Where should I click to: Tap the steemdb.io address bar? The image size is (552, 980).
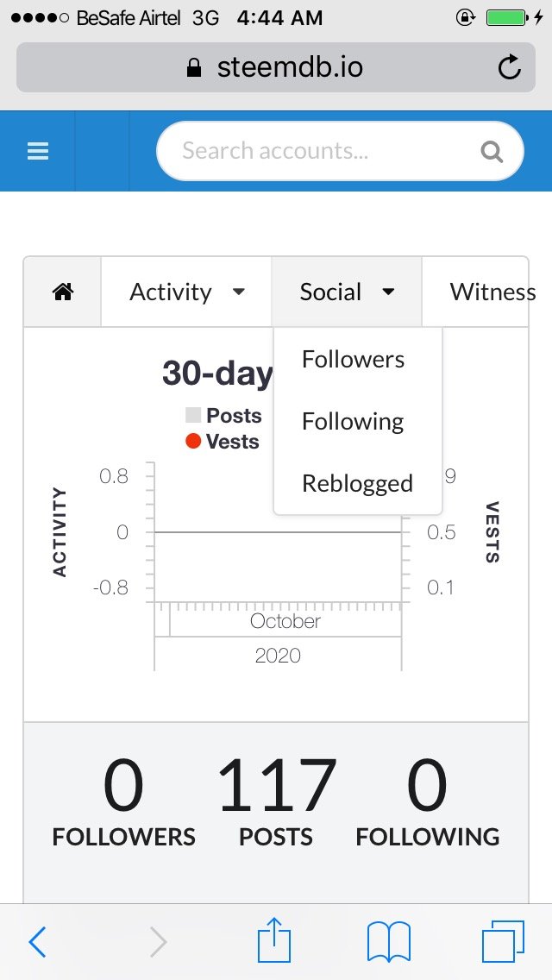click(x=276, y=67)
